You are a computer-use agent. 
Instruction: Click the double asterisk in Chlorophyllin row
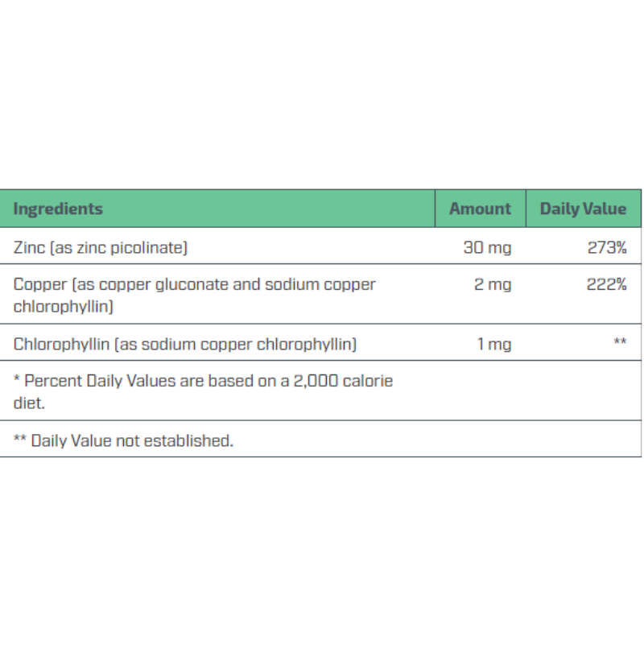(620, 341)
